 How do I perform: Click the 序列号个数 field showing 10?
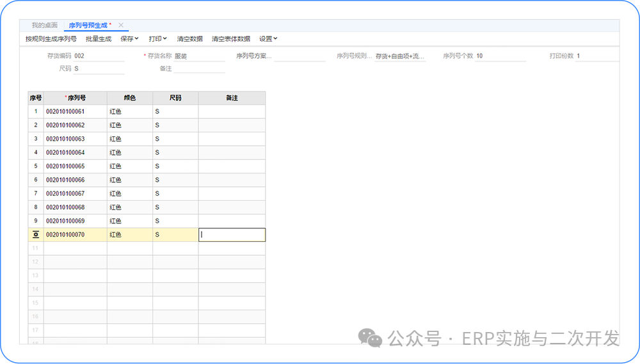499,56
